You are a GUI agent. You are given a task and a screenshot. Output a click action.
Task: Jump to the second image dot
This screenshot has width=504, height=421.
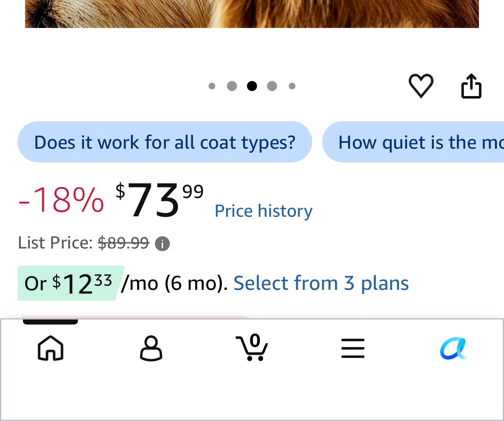pyautogui.click(x=232, y=86)
